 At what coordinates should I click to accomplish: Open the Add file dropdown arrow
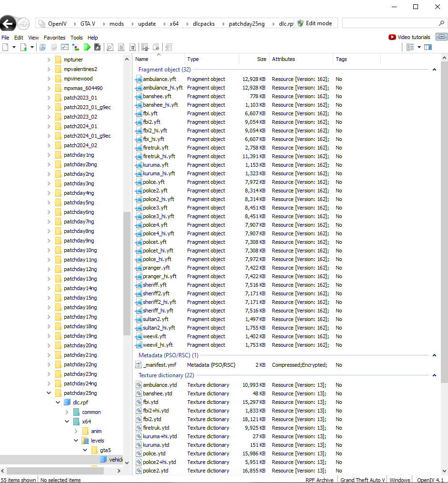coord(32,47)
